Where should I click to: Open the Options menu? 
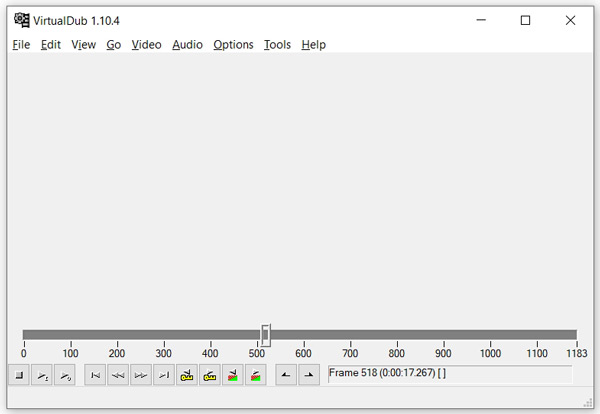(233, 45)
